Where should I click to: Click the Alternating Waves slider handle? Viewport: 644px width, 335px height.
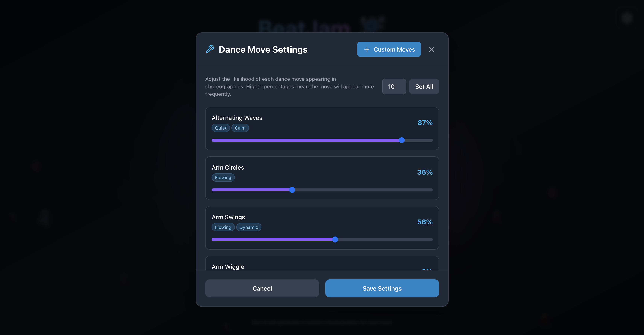click(x=402, y=140)
